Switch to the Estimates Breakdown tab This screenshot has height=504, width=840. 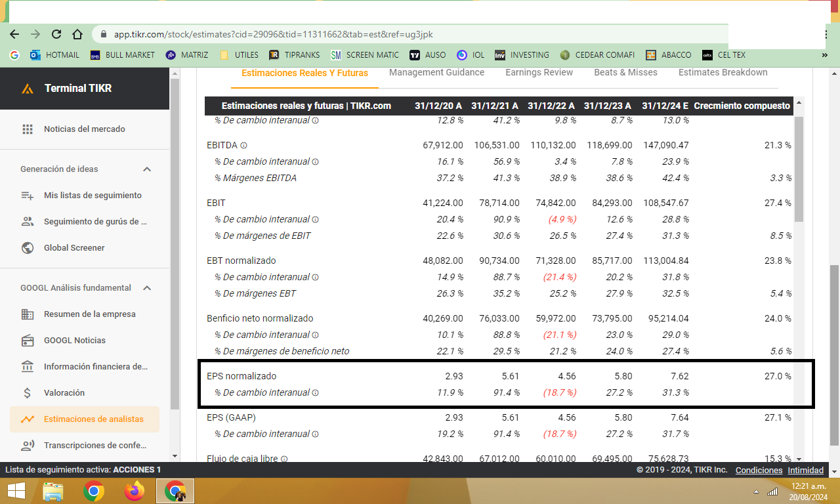(x=723, y=72)
